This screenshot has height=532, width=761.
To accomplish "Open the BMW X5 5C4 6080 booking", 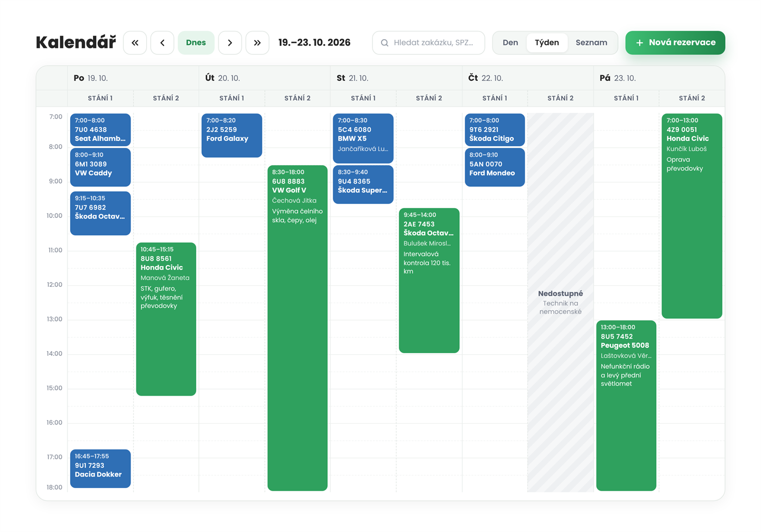I will (x=363, y=139).
